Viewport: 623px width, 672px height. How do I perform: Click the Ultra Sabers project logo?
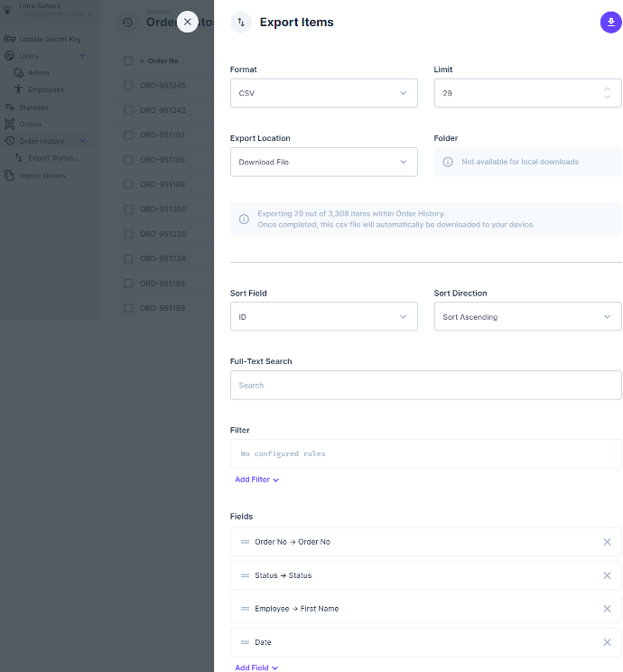[x=8, y=10]
